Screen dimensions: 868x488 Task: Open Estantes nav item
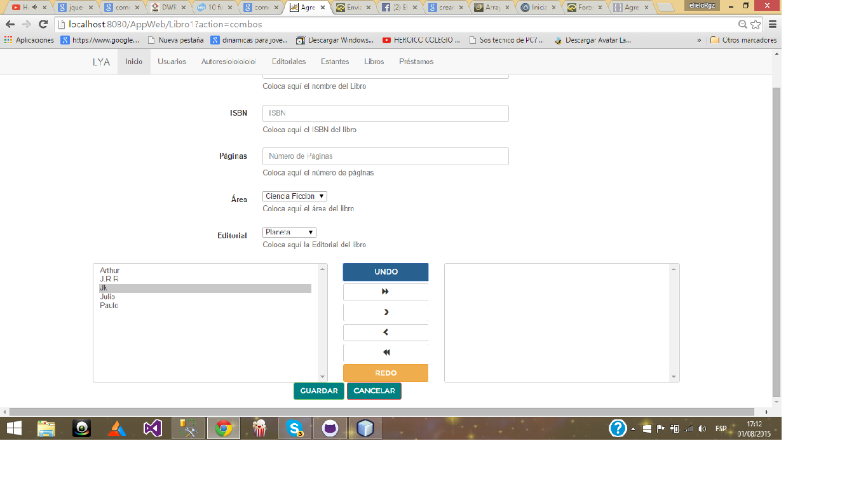pyautogui.click(x=335, y=62)
